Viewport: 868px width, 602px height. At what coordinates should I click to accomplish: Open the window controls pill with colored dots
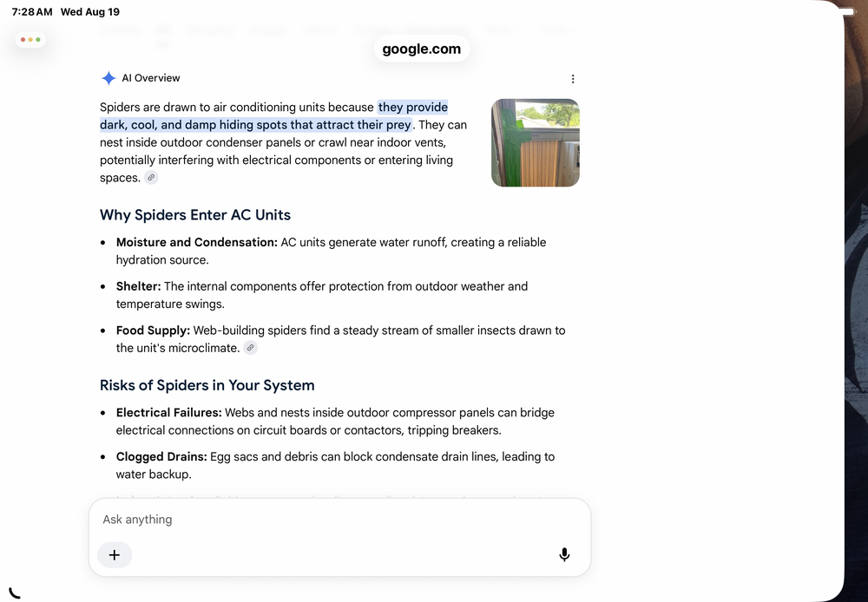(x=30, y=40)
